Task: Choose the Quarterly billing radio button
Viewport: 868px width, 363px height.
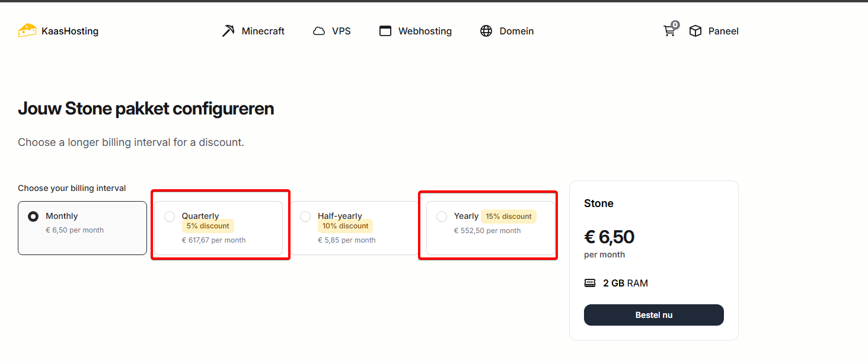Action: 170,216
